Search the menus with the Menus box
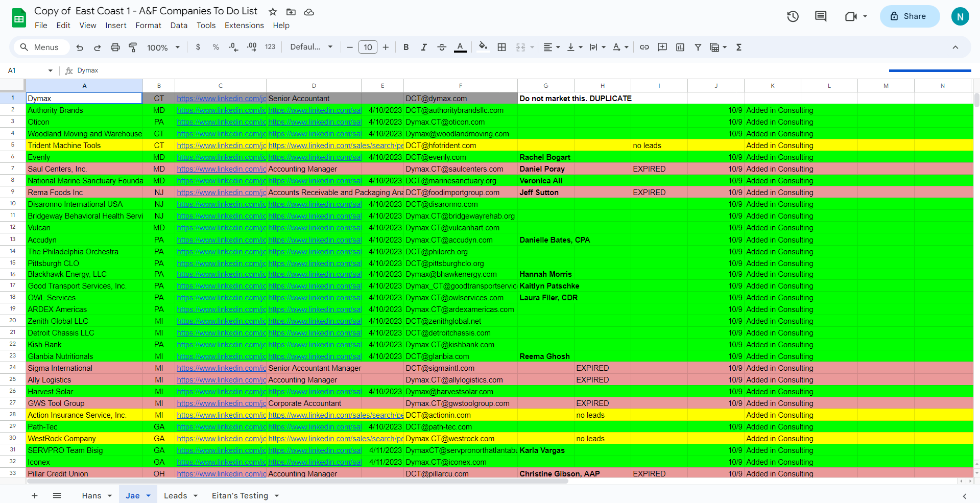Viewport: 980px width, 503px height. (40, 47)
